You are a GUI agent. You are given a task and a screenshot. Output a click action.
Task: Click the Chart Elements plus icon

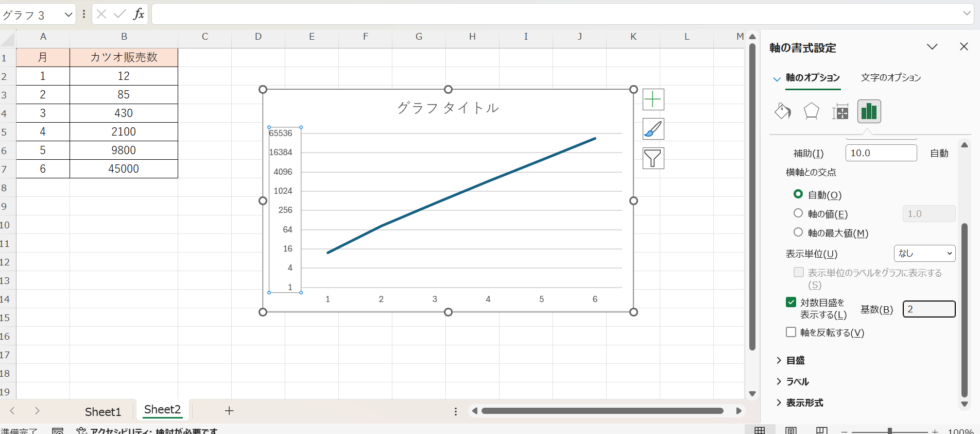pos(653,99)
